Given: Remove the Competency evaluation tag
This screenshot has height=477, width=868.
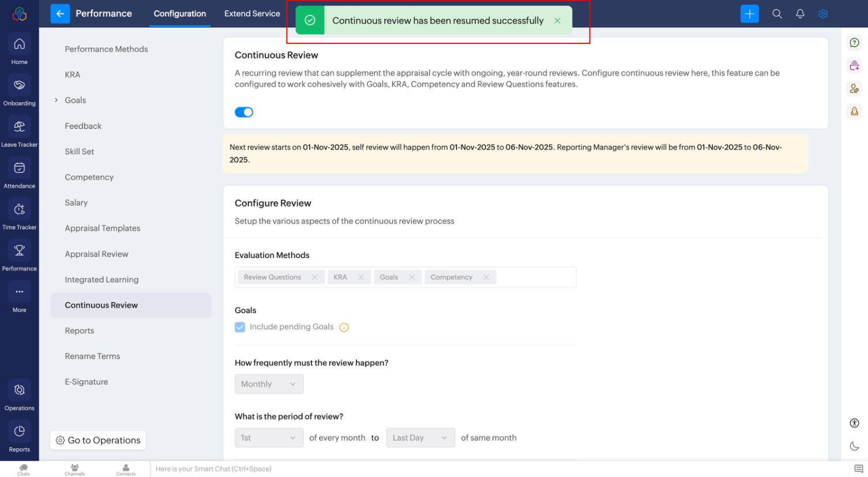Looking at the screenshot, I should click(486, 277).
